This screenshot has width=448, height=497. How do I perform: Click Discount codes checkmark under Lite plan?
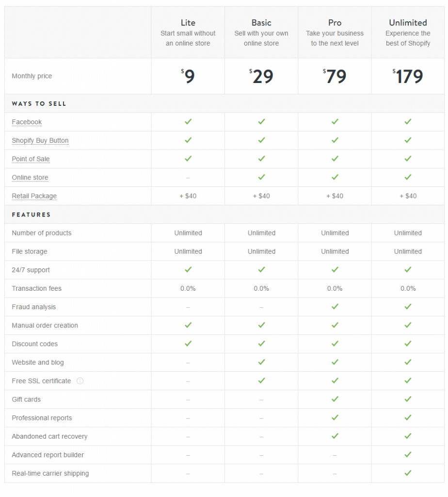click(188, 344)
